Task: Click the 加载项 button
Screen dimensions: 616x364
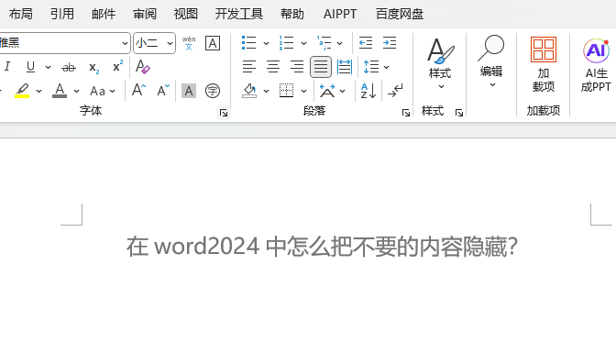Action: (x=544, y=65)
